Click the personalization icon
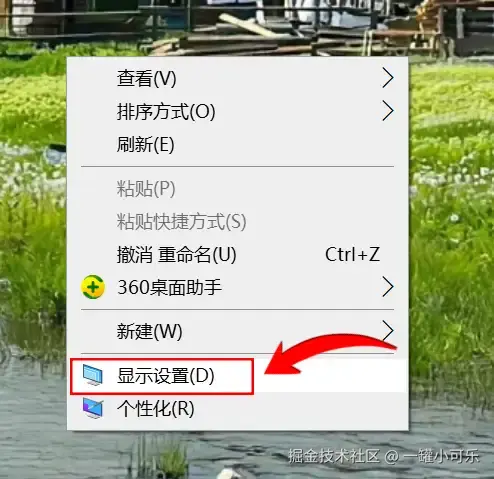The image size is (494, 479). point(93,408)
